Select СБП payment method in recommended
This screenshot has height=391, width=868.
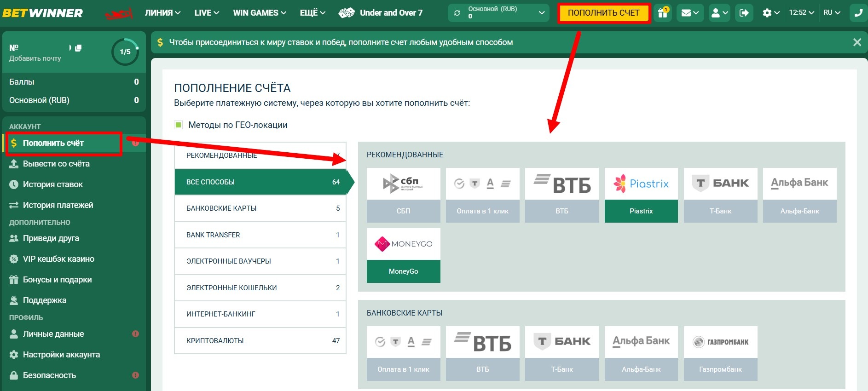click(404, 195)
